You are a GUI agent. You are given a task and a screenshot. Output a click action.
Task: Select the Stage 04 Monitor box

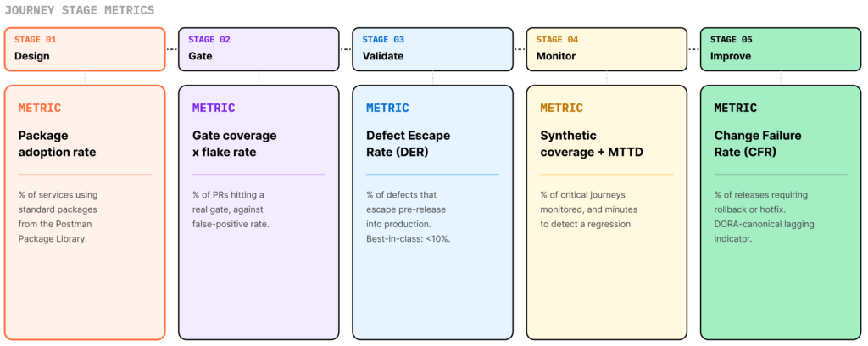point(607,49)
